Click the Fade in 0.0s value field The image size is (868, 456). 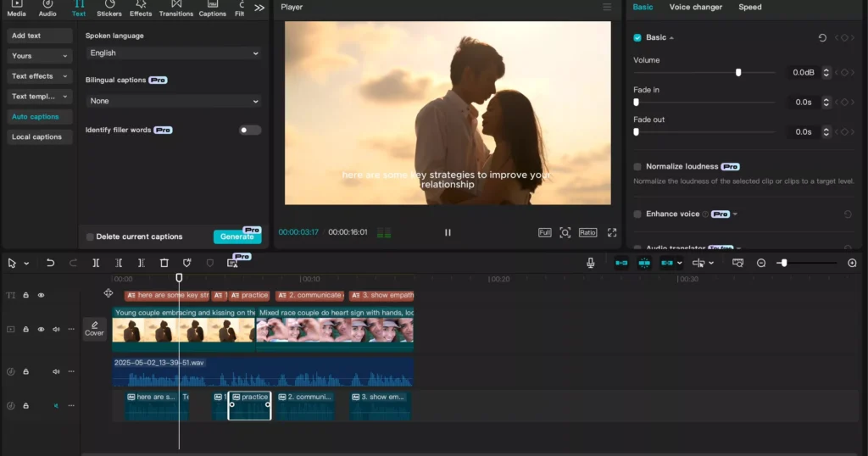(804, 103)
